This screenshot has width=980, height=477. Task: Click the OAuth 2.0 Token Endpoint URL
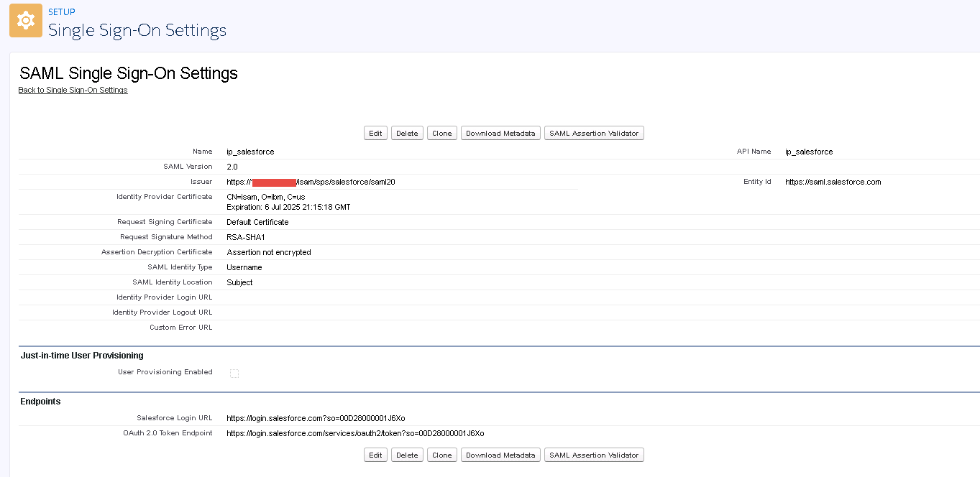[x=355, y=433]
